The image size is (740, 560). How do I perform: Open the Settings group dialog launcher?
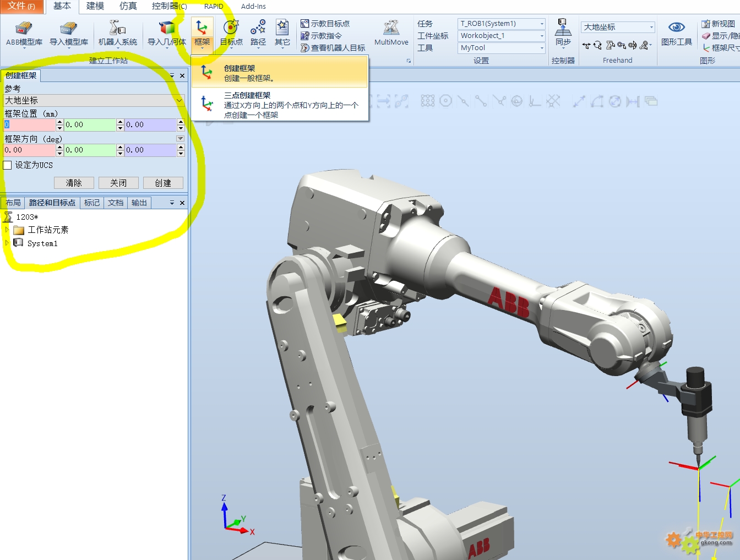tap(409, 61)
